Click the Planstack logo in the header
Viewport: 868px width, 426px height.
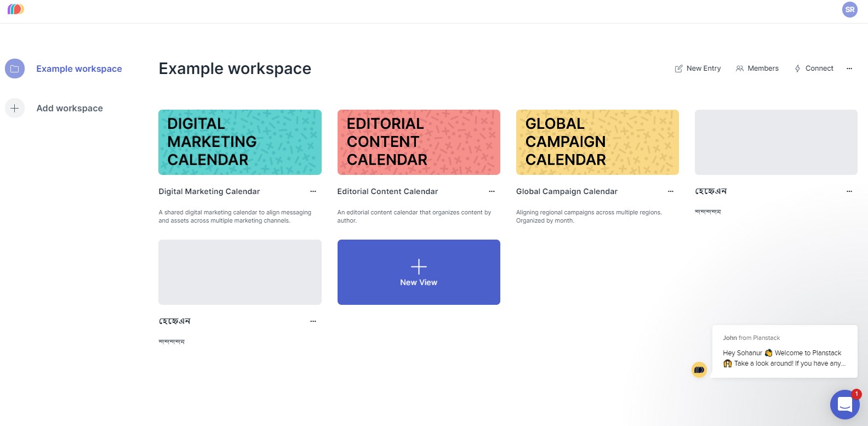[15, 9]
